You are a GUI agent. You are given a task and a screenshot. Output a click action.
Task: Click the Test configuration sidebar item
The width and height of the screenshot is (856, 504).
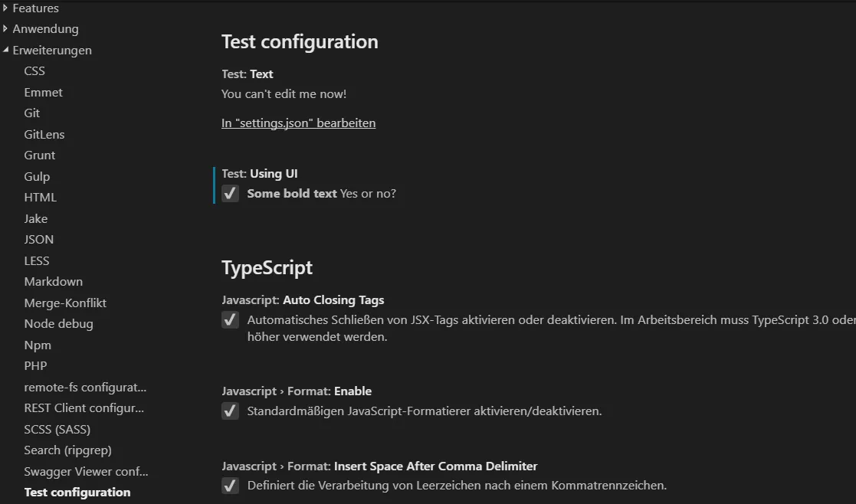(x=77, y=493)
